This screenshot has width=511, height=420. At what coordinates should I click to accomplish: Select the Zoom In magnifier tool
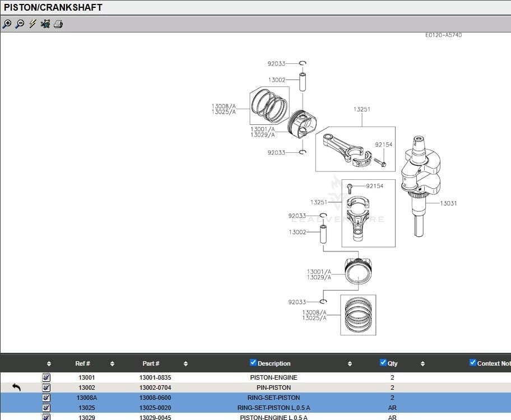(7, 24)
